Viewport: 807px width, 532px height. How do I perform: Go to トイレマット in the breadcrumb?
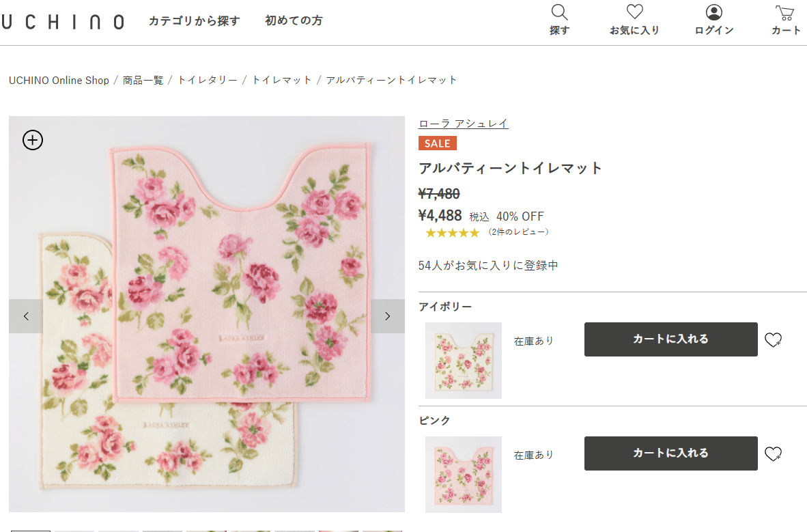coord(281,80)
